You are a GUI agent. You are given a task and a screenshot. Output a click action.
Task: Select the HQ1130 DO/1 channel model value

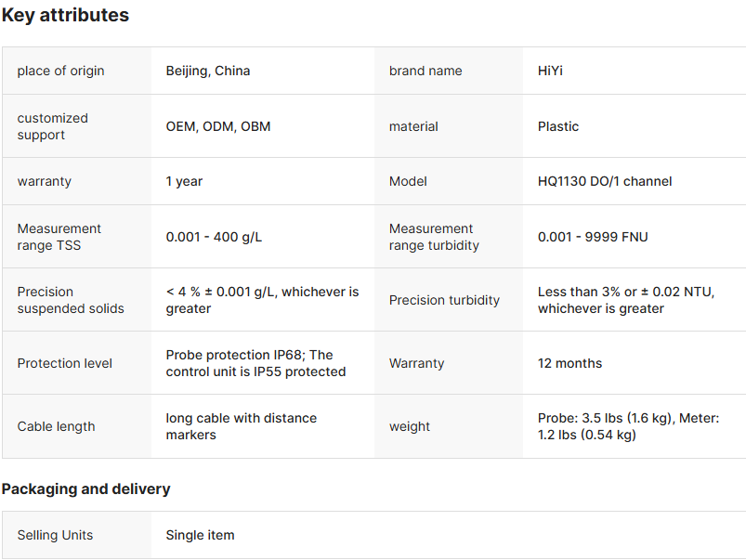tap(604, 181)
